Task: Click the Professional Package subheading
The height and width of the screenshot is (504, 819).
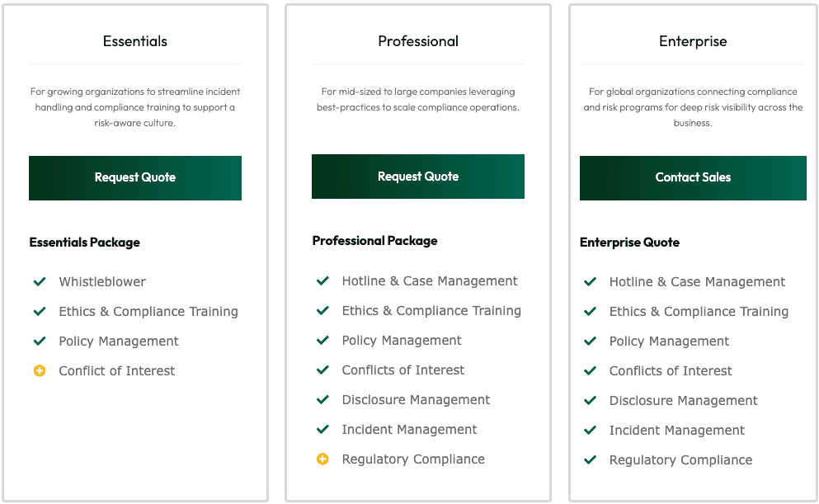Action: point(374,241)
